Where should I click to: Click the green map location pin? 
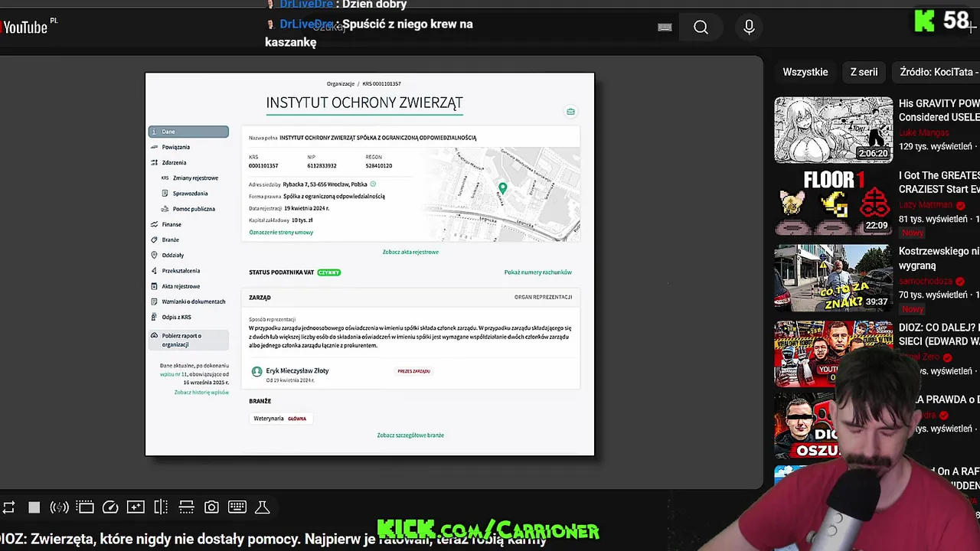pos(503,188)
